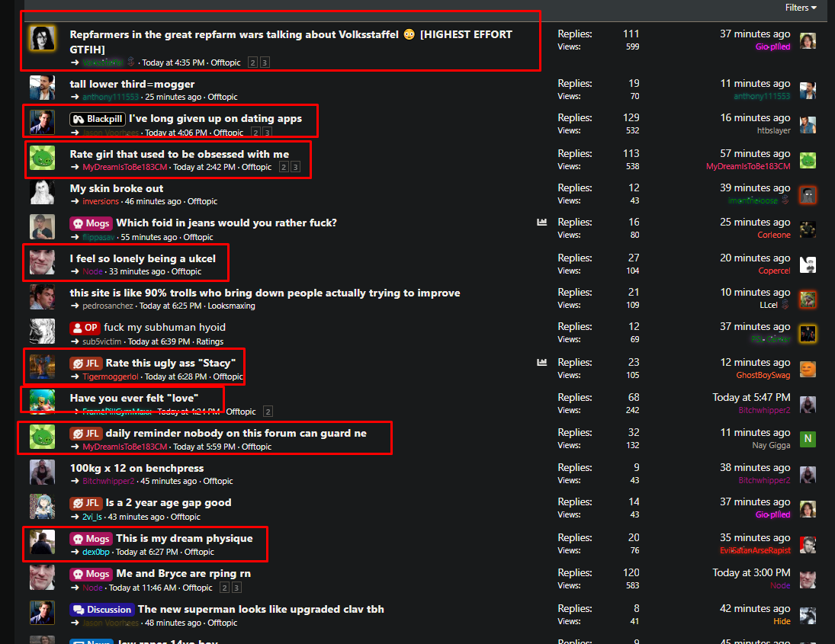Open author profile '2vi_ls'
The image size is (835, 644).
(x=92, y=517)
